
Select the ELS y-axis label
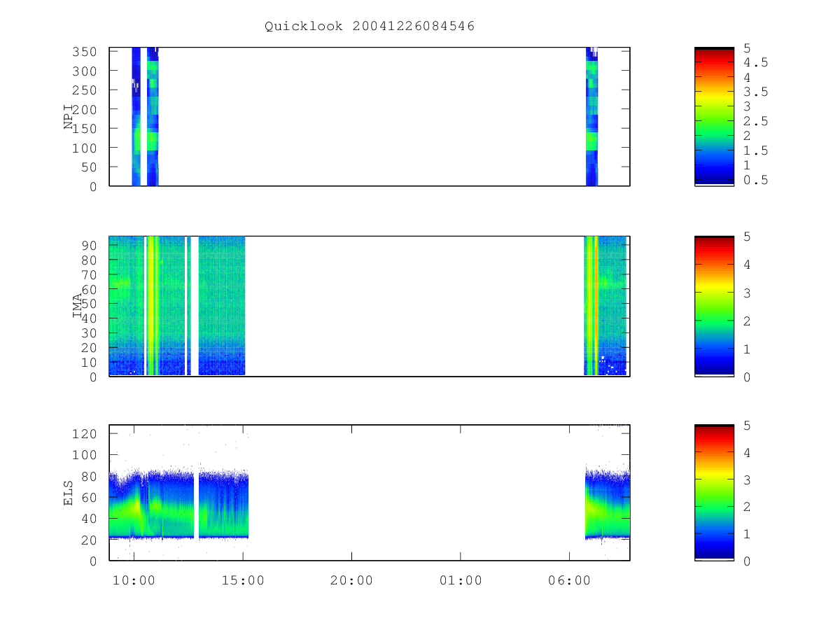tap(69, 492)
